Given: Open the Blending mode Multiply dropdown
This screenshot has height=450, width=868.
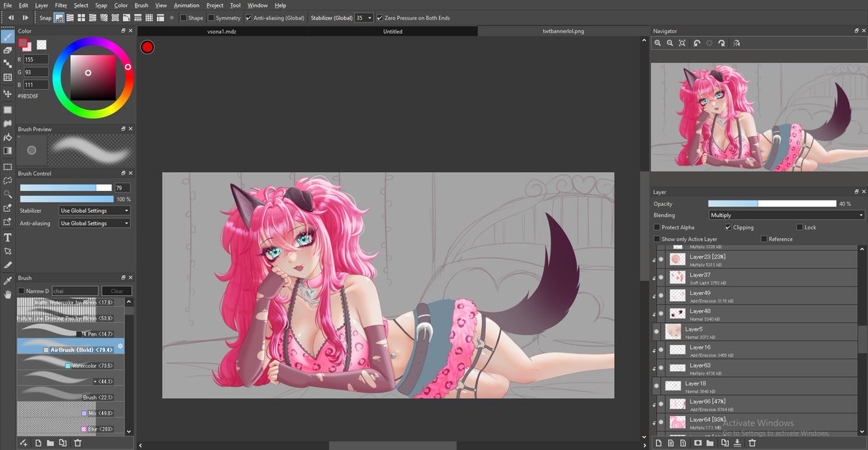Looking at the screenshot, I should [786, 215].
